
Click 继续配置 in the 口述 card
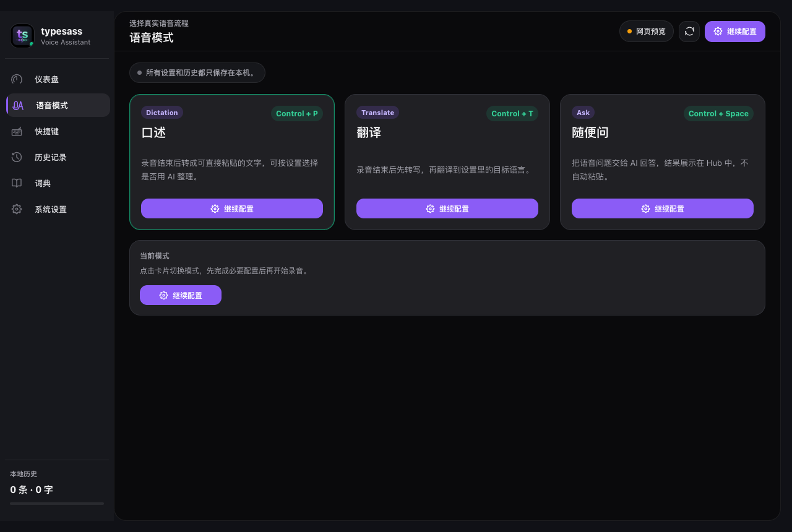pos(232,208)
